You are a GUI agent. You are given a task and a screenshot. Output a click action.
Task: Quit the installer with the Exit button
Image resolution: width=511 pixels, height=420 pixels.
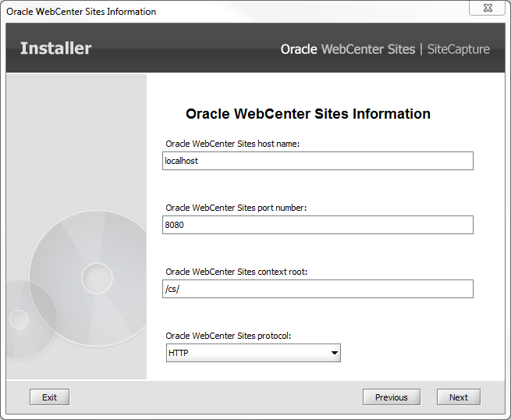pyautogui.click(x=49, y=397)
